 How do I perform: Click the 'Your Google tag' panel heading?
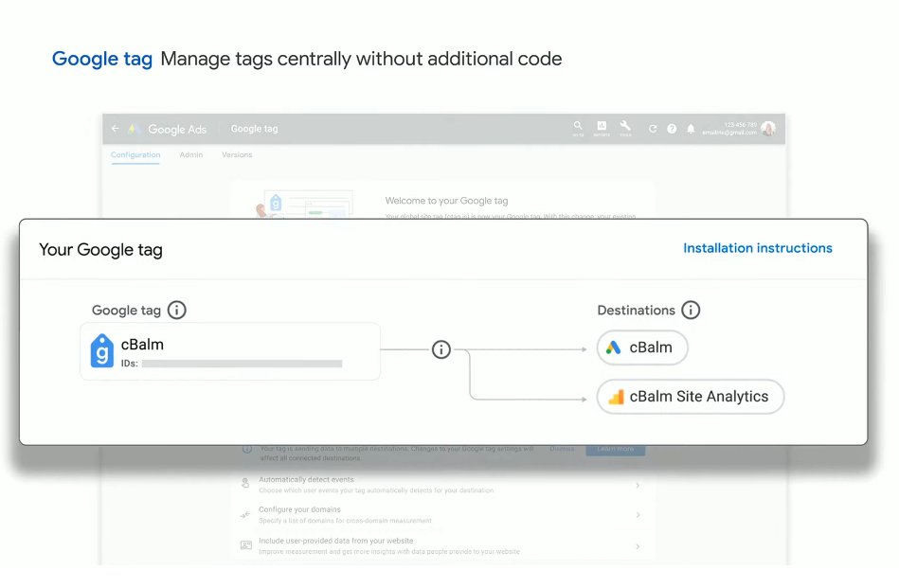coord(101,250)
